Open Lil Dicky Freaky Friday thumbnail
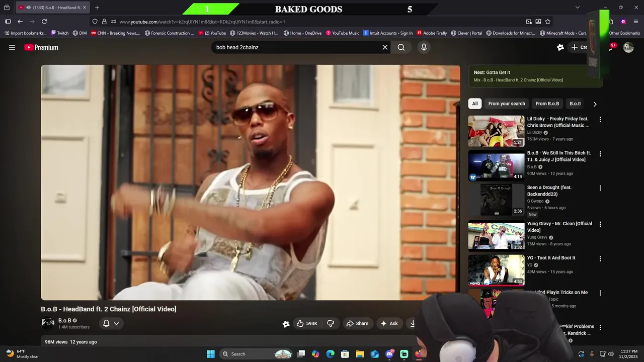 496,131
